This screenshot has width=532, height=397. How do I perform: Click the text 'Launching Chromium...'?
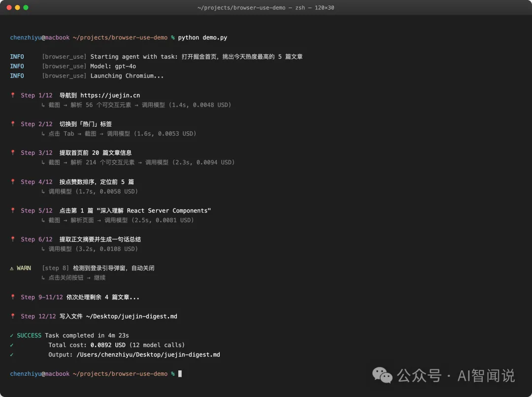click(x=127, y=76)
